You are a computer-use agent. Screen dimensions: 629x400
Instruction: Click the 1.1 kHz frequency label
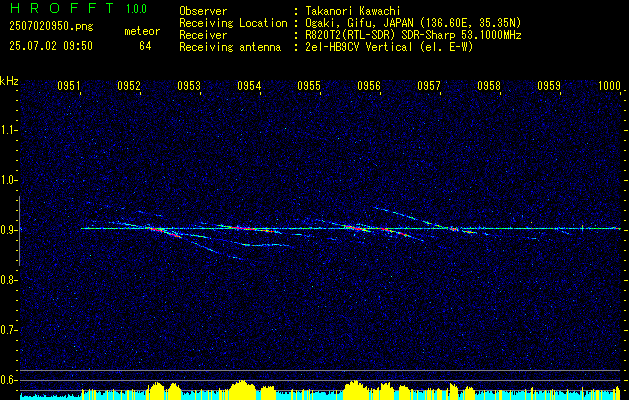(9, 130)
